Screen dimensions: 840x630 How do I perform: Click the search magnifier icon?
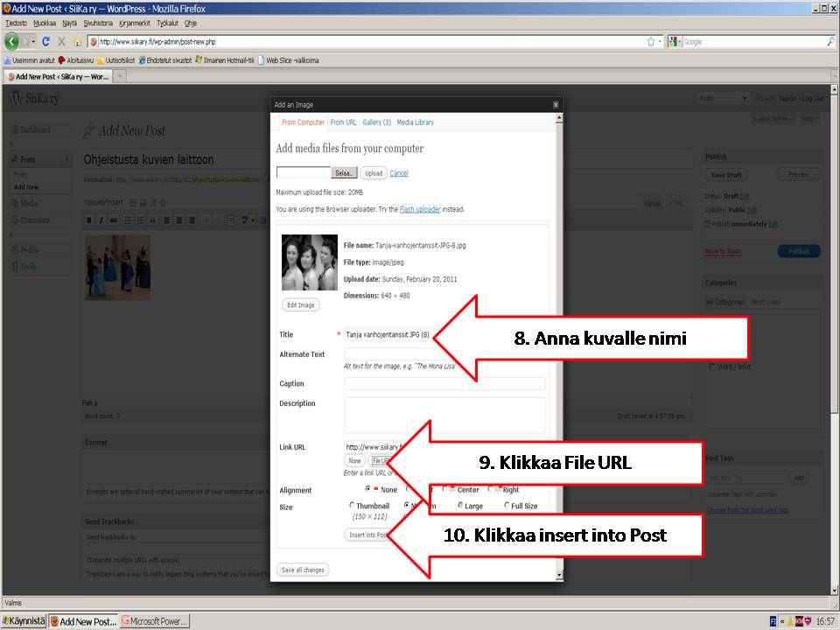(x=830, y=41)
